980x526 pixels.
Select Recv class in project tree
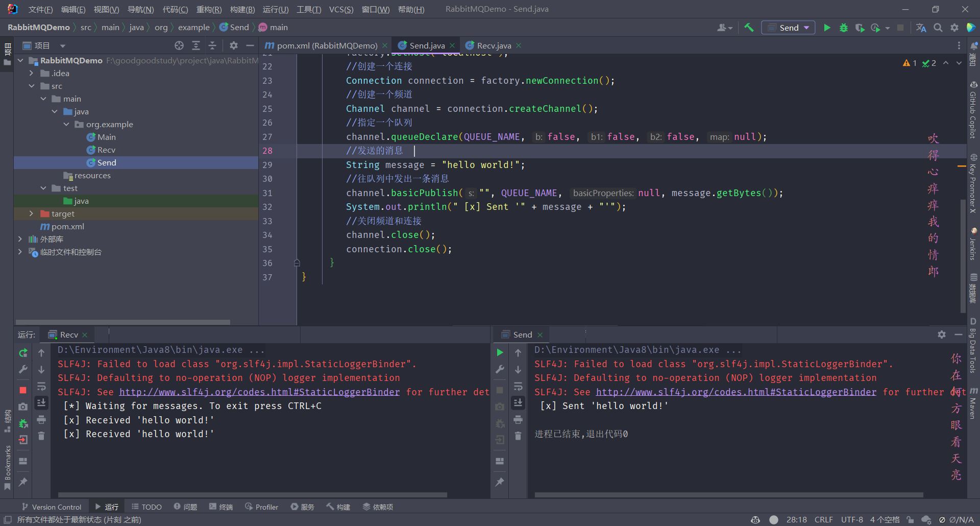click(x=106, y=150)
